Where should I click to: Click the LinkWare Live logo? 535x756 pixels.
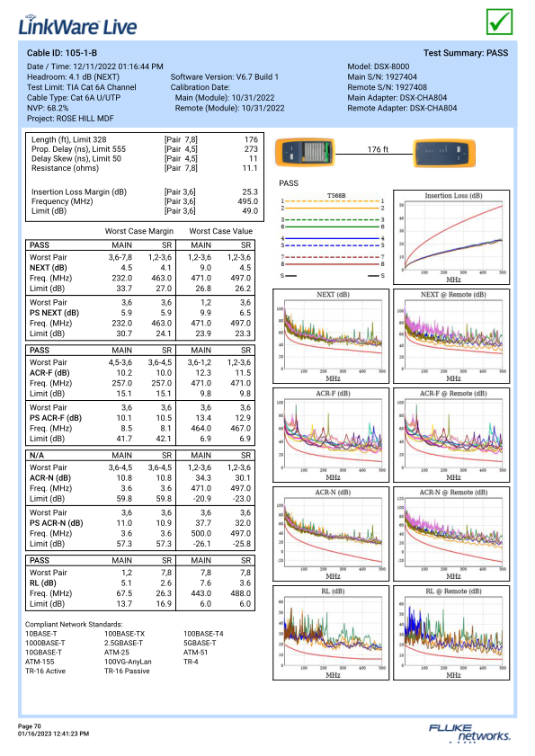(x=77, y=25)
